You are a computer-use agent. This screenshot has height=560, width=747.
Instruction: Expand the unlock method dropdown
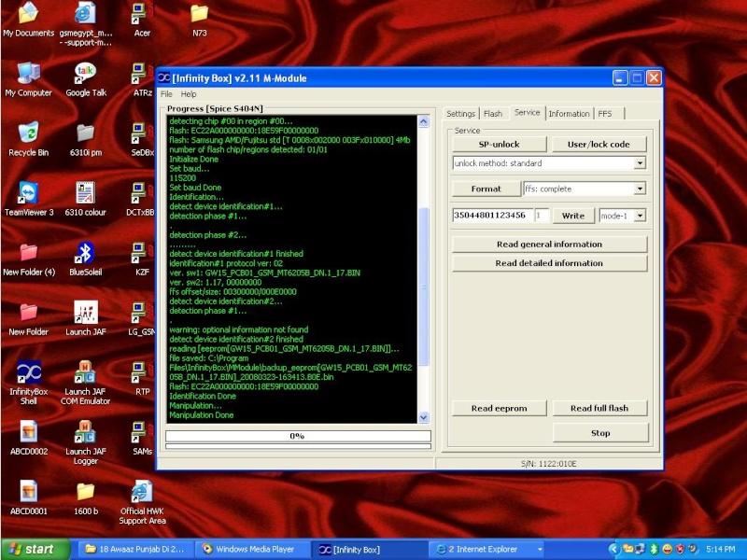(640, 163)
